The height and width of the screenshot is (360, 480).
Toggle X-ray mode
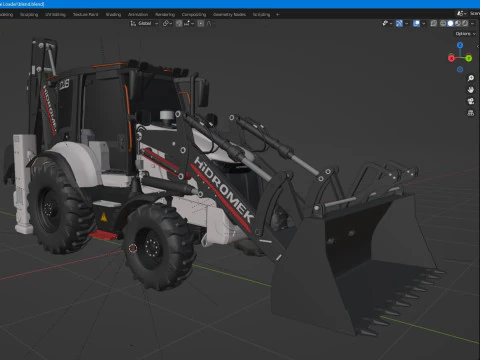click(434, 23)
